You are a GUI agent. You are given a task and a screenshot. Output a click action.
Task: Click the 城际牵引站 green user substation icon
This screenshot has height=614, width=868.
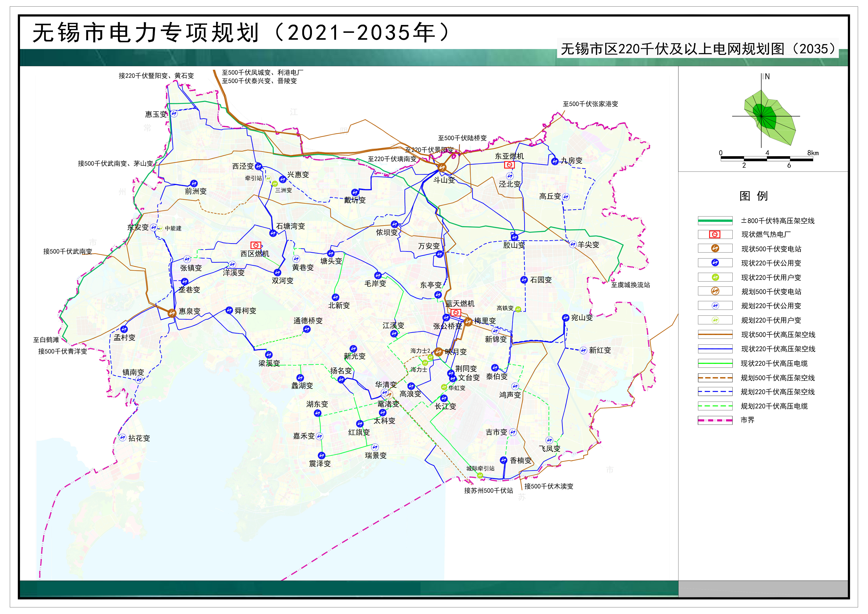click(480, 475)
